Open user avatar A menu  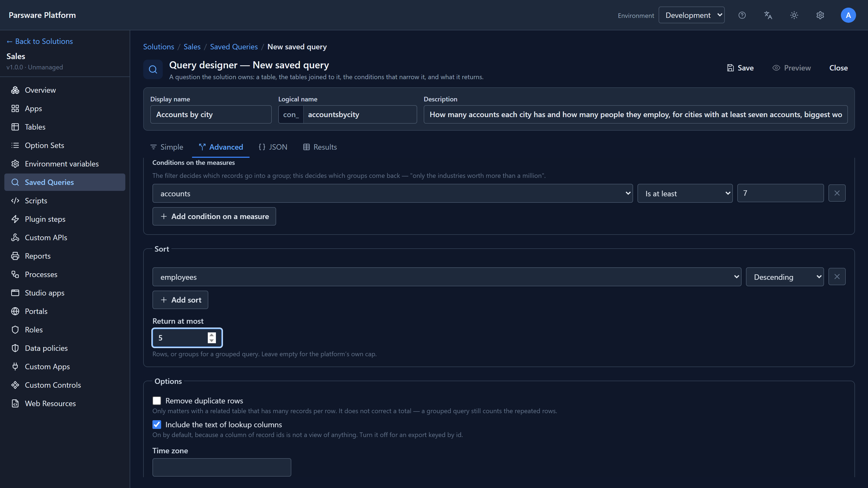click(x=848, y=15)
